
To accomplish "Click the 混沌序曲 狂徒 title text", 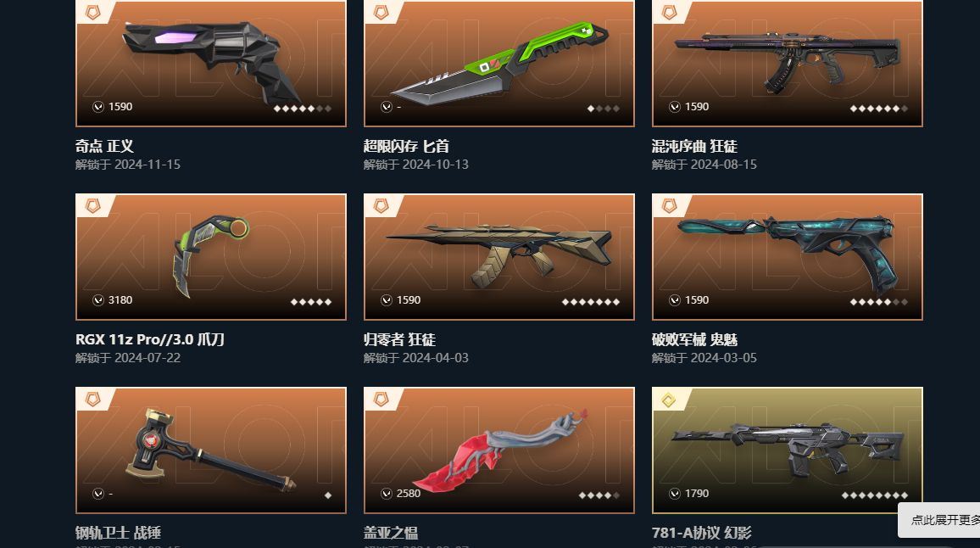I will pyautogui.click(x=694, y=147).
